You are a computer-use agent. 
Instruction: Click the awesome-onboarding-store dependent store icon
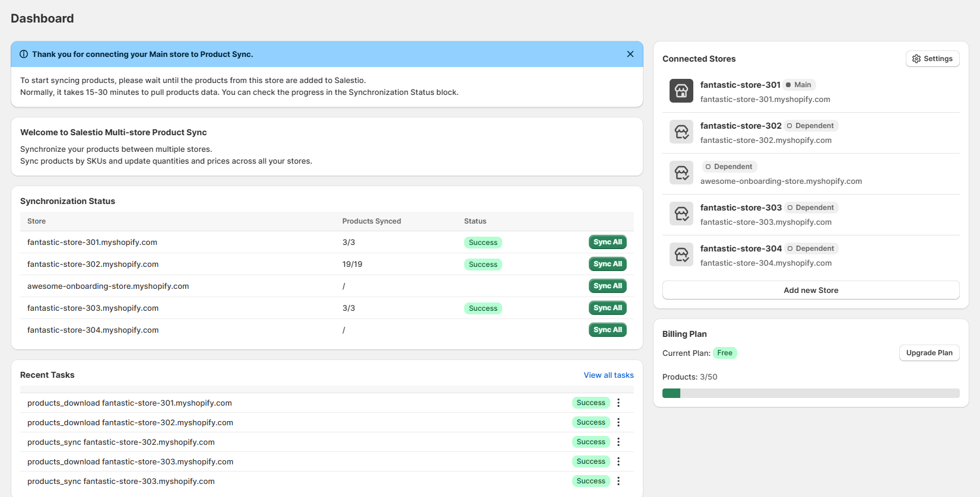[x=681, y=173]
